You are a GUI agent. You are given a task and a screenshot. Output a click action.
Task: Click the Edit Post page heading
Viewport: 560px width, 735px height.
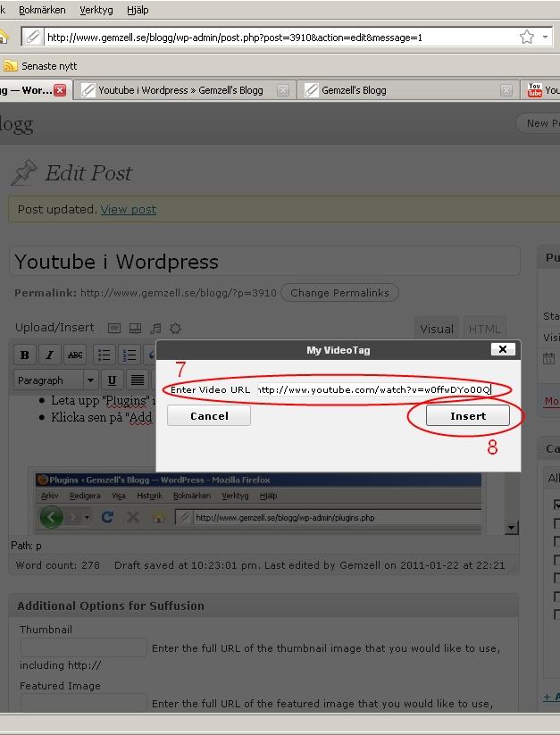88,173
